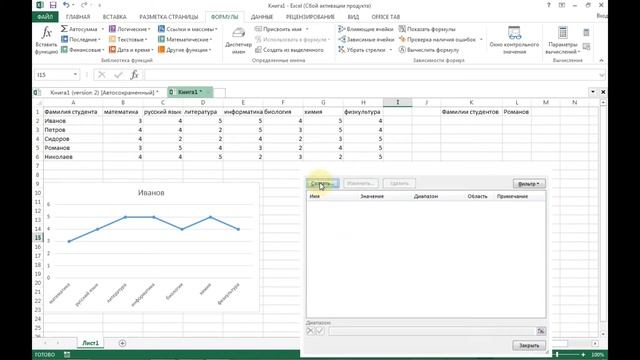Open Financial functions library
The height and width of the screenshot is (360, 640).
point(82,50)
